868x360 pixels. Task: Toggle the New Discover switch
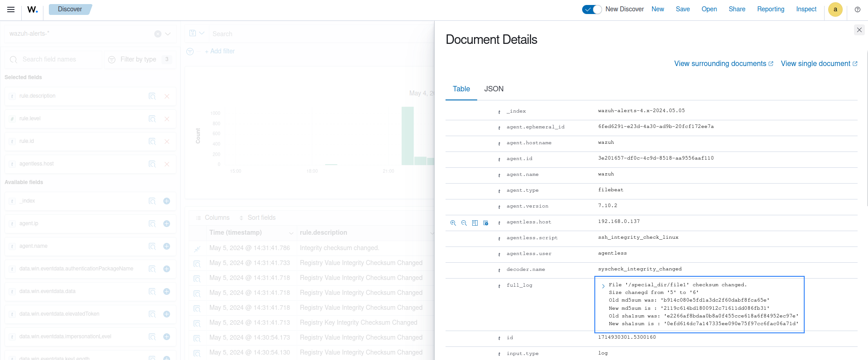(592, 9)
